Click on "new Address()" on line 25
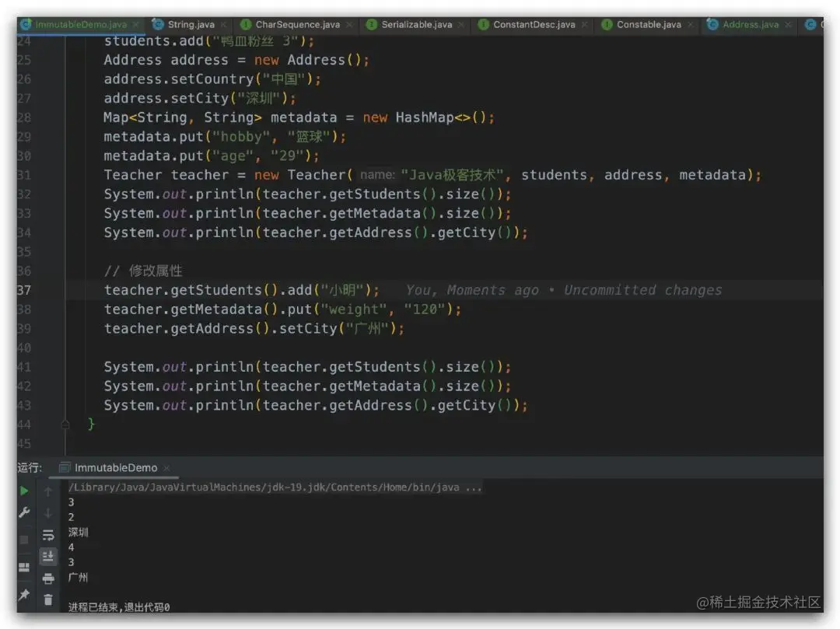Image resolution: width=840 pixels, height=629 pixels. pos(308,60)
